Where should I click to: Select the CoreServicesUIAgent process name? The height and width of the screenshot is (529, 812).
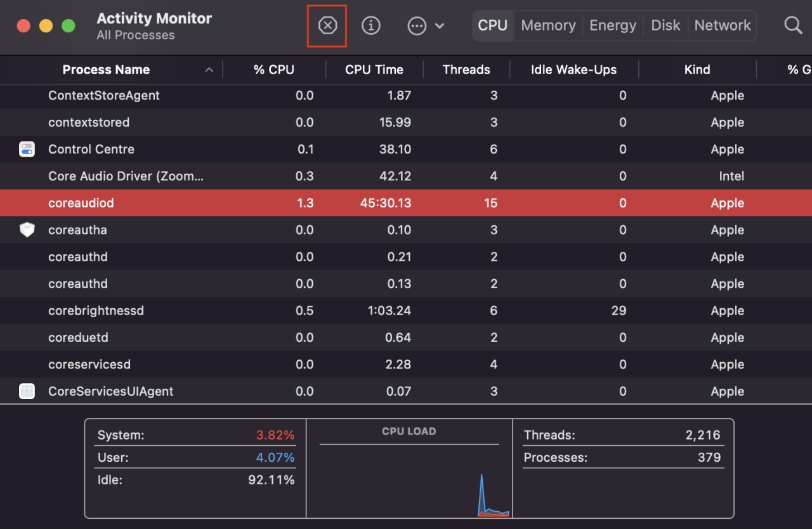click(x=111, y=391)
